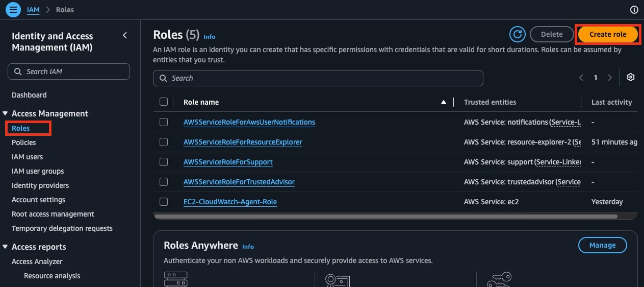The image size is (644, 287).
Task: Collapse the IAM sidebar with the arrow icon
Action: click(x=125, y=35)
